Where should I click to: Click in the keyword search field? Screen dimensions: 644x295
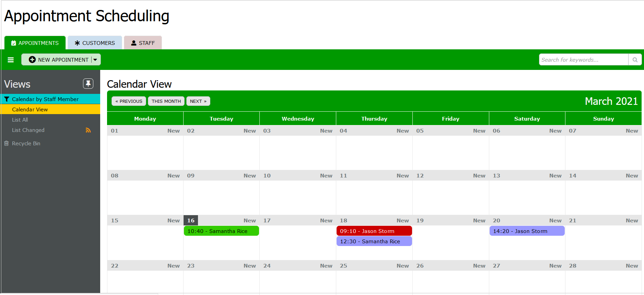(x=583, y=60)
